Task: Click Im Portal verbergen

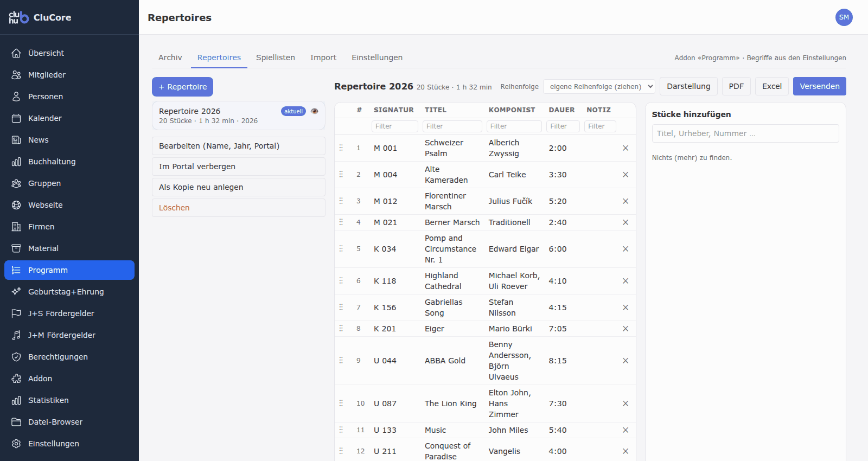Action: [x=239, y=167]
